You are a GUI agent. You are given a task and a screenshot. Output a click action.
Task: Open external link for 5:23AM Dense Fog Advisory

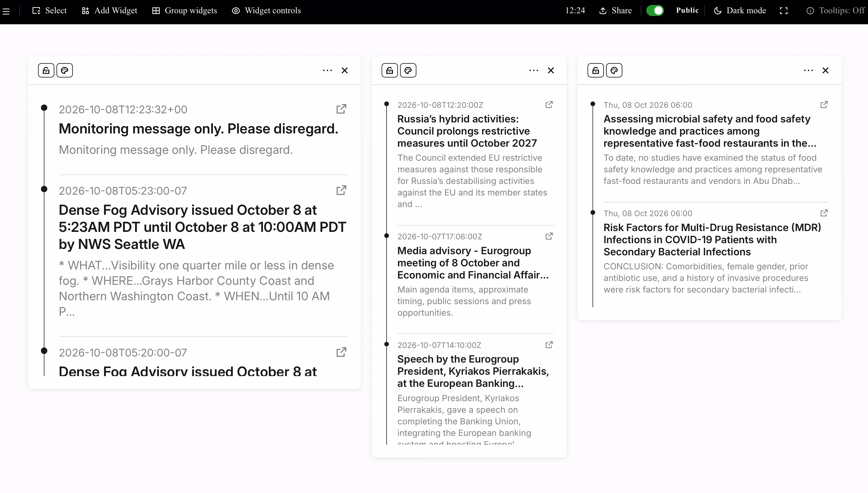click(341, 190)
